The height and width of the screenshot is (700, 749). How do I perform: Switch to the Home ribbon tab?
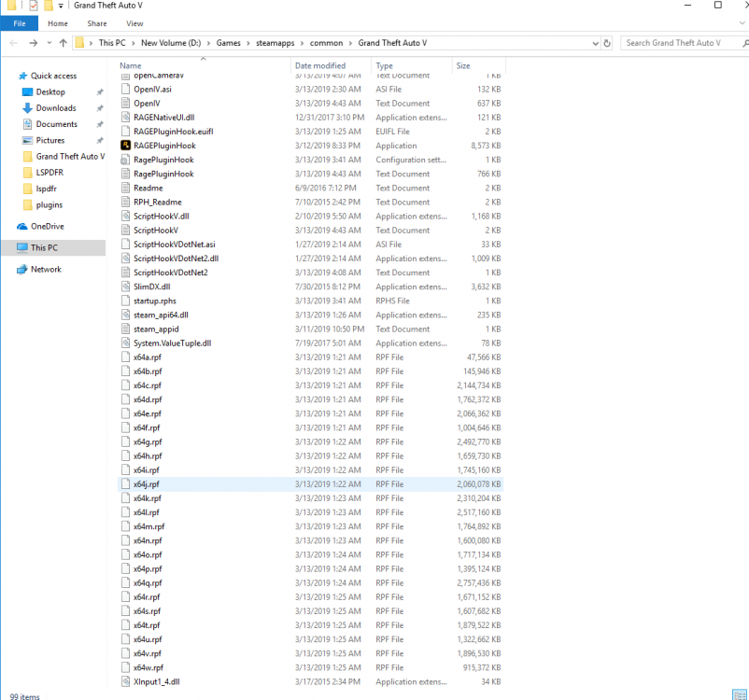coord(58,23)
